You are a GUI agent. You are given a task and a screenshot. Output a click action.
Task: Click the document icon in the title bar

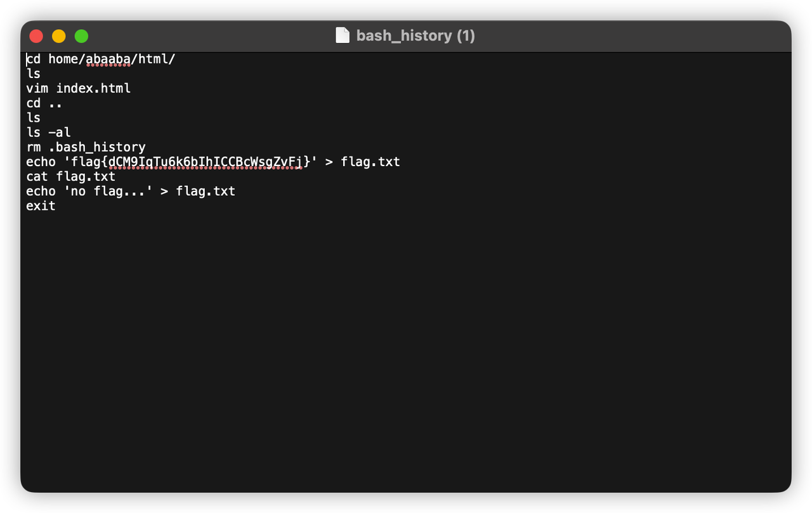(343, 36)
